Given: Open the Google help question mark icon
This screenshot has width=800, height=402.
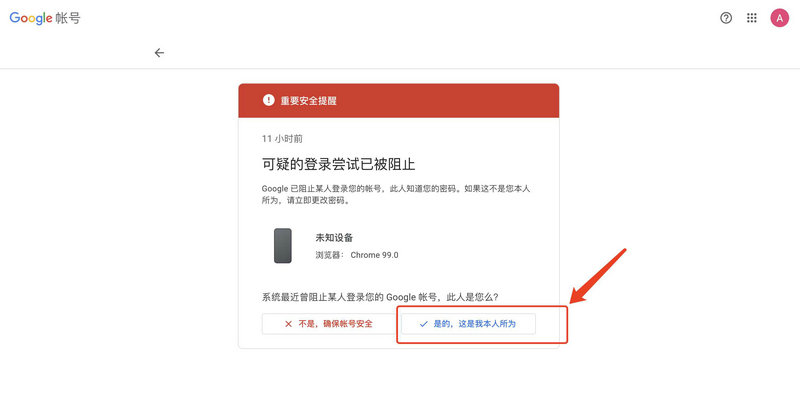Looking at the screenshot, I should (x=726, y=18).
